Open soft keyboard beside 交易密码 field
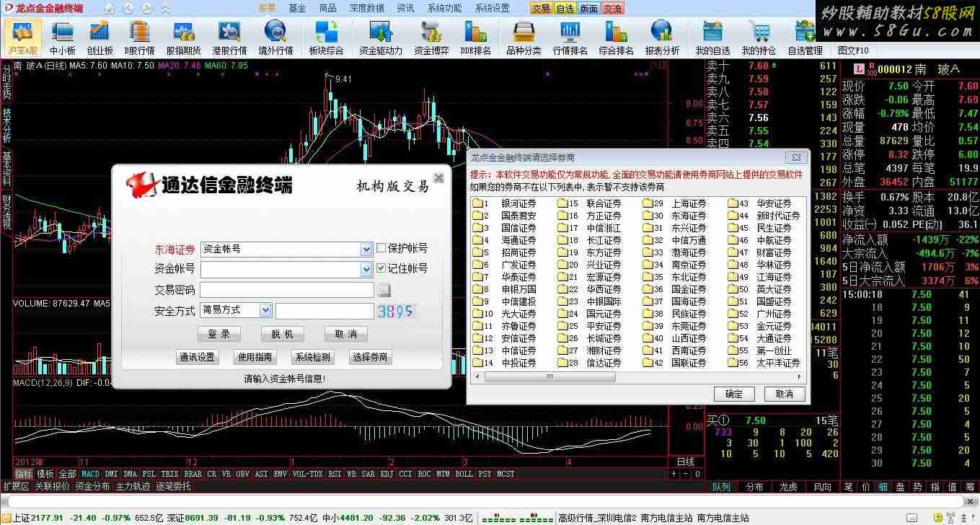Screen dimensions: 980x525 coord(384,290)
